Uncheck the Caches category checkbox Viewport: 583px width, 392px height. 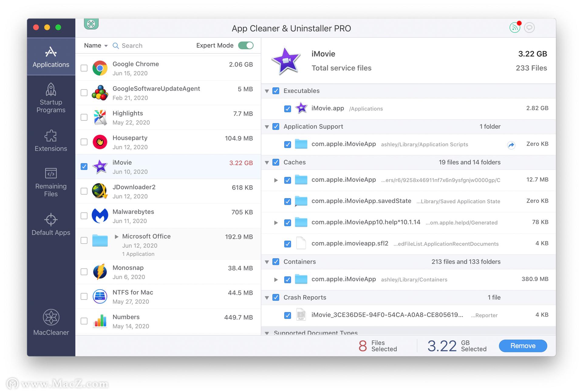[276, 162]
